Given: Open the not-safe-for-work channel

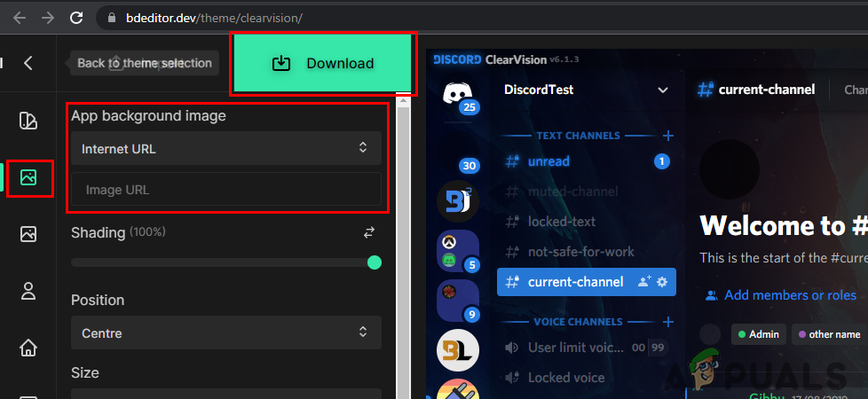Looking at the screenshot, I should pos(587,252).
